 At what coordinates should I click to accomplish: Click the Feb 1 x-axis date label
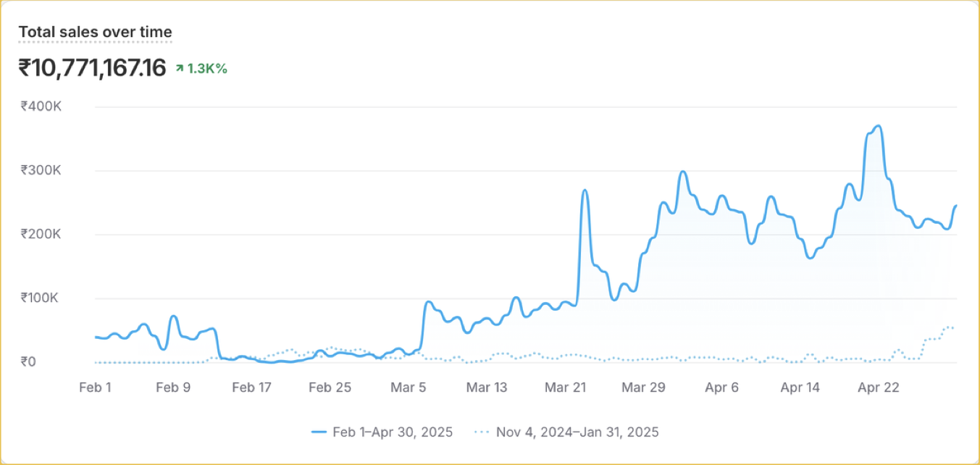[x=95, y=387]
